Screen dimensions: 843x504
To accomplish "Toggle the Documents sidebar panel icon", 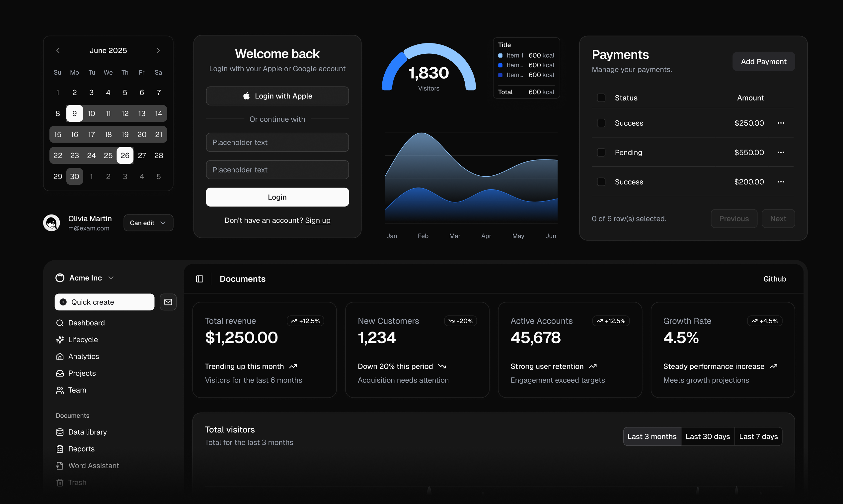I will click(x=199, y=279).
